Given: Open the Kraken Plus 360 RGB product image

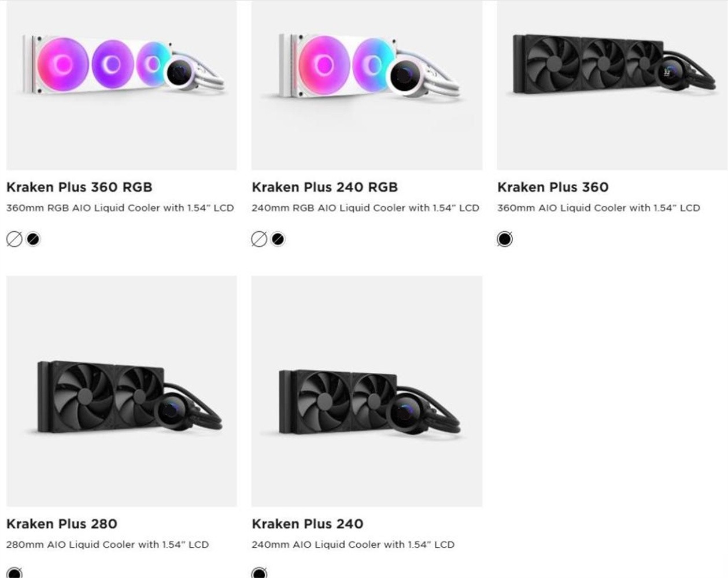Looking at the screenshot, I should tap(121, 85).
